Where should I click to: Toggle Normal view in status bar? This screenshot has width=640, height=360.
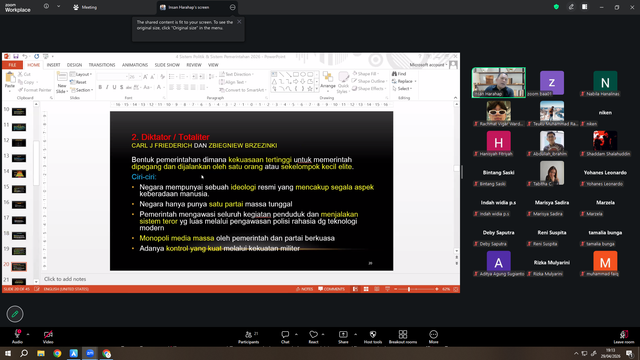[356, 289]
